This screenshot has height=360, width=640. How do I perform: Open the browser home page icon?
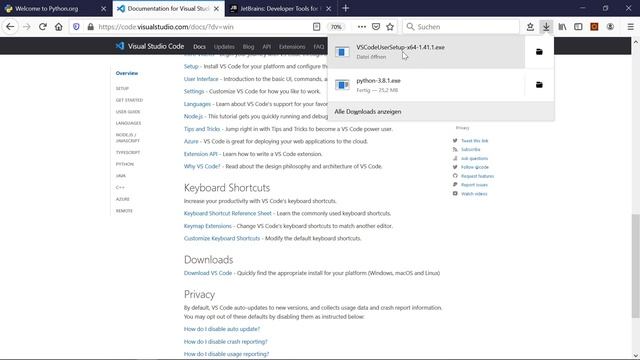[59, 27]
